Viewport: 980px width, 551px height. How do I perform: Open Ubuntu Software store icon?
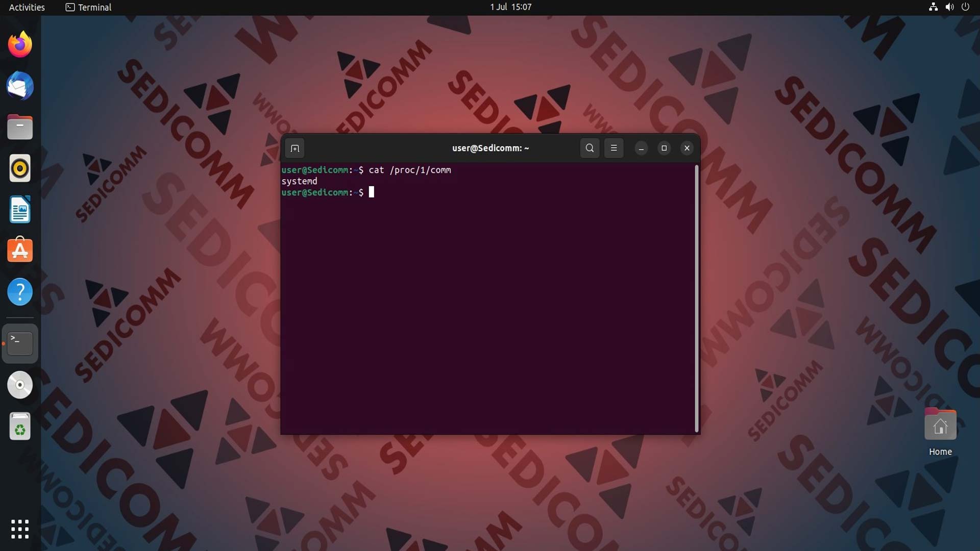(x=20, y=251)
